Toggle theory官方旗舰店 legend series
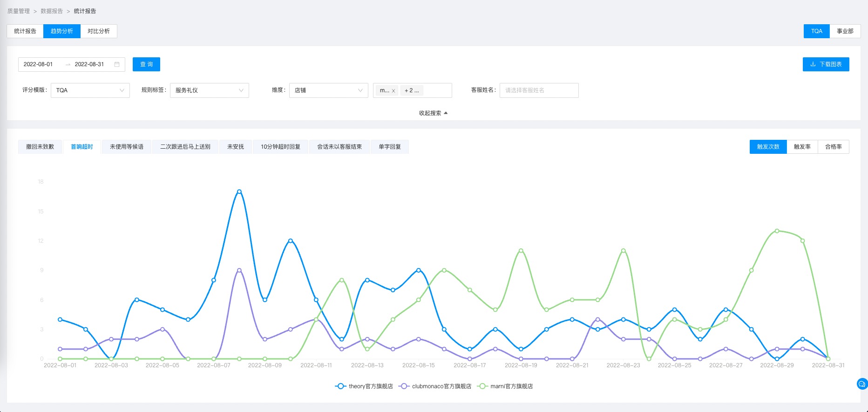This screenshot has width=868, height=412. coord(364,386)
